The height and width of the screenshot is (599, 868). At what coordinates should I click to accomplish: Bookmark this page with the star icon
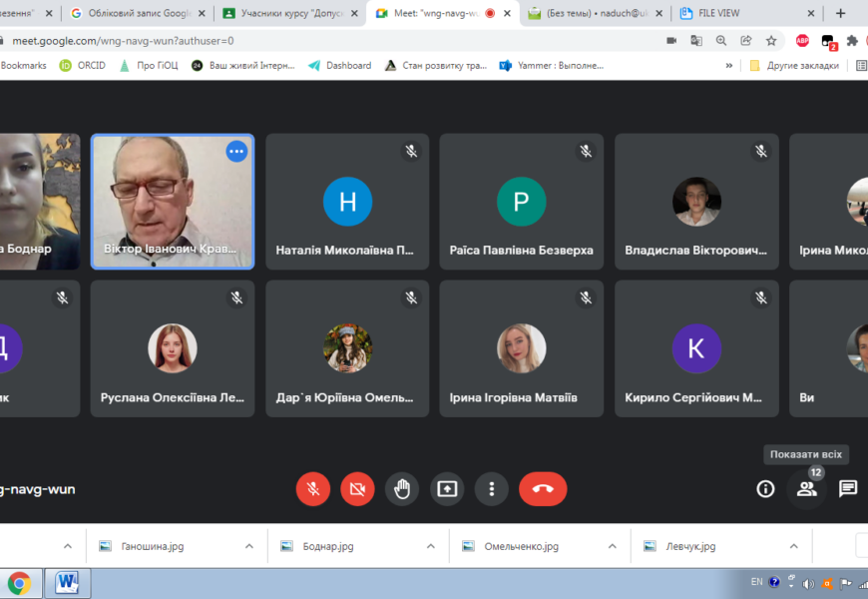(771, 41)
